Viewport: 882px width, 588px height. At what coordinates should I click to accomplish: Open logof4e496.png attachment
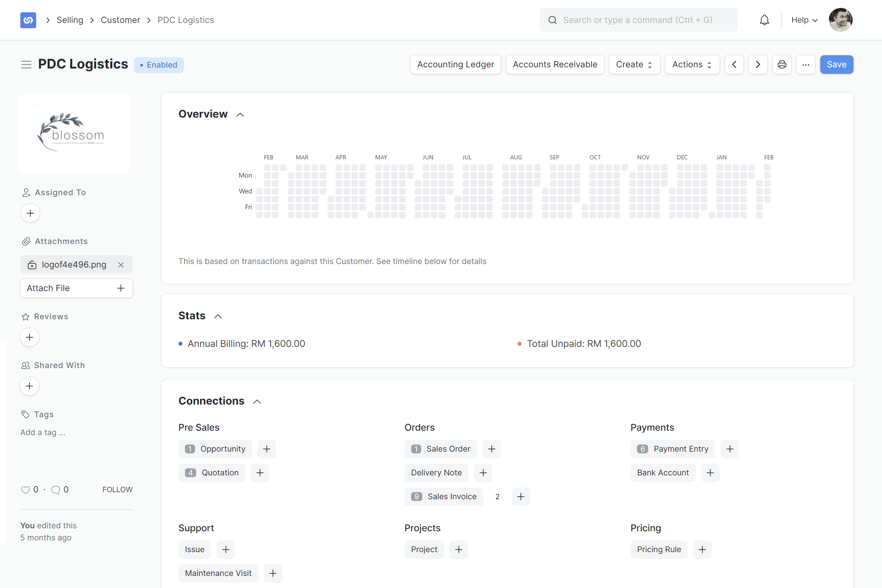(x=74, y=265)
